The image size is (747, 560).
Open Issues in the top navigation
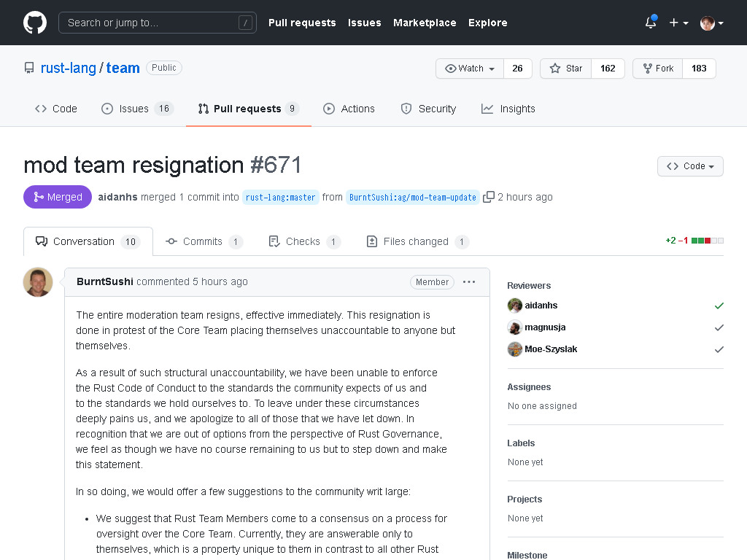(365, 23)
